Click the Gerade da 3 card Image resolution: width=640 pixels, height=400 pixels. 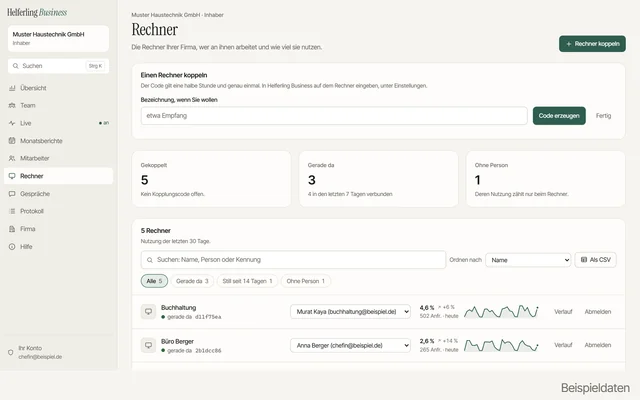coord(378,179)
